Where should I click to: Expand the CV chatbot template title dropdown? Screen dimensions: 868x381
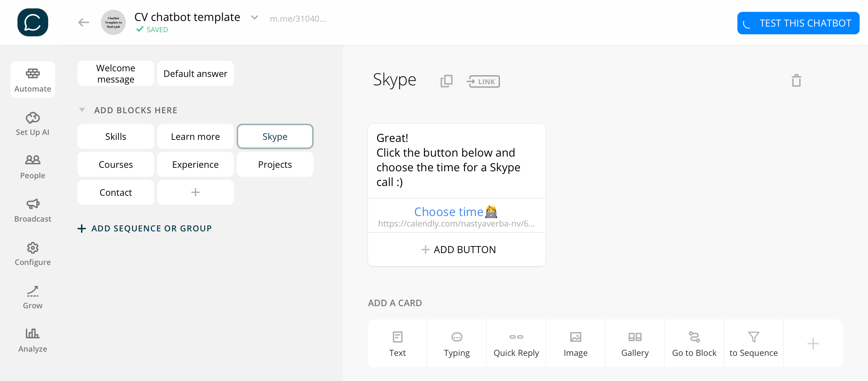coord(254,17)
